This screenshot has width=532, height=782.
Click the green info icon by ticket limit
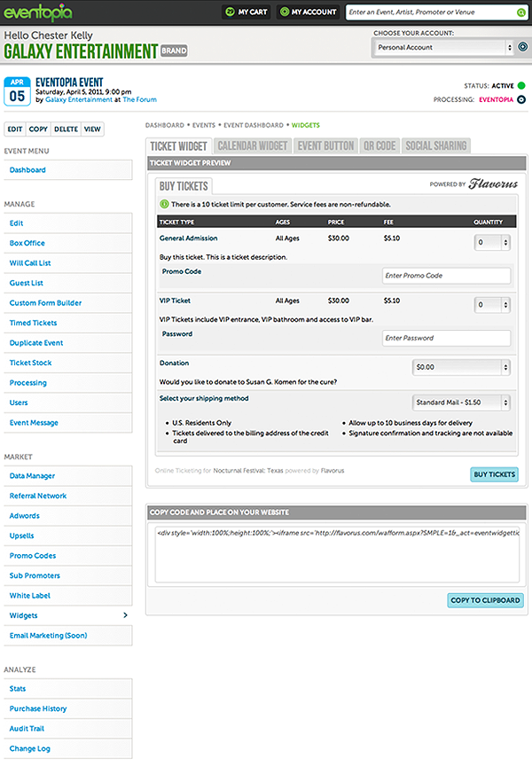tap(164, 204)
